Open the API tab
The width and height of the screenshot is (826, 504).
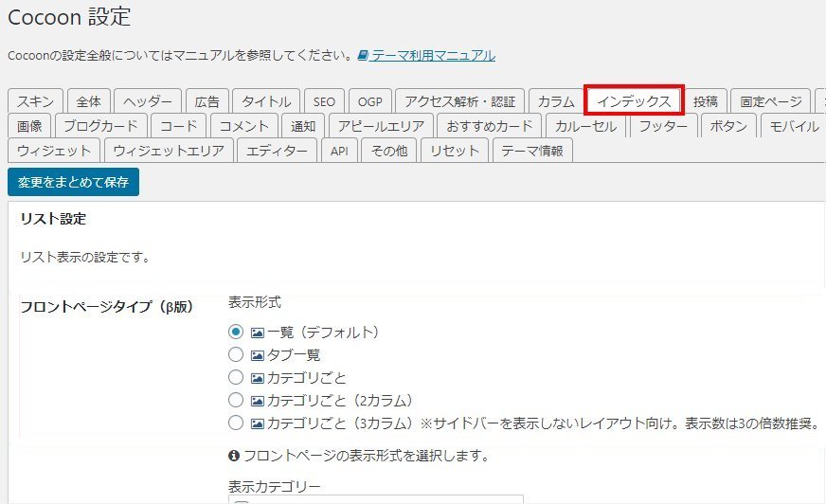339,151
